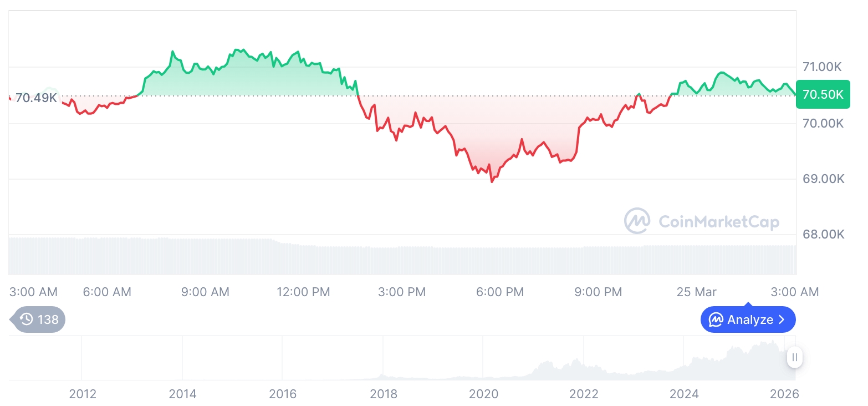Click the Analyze button's chart logo icon

[x=716, y=319]
